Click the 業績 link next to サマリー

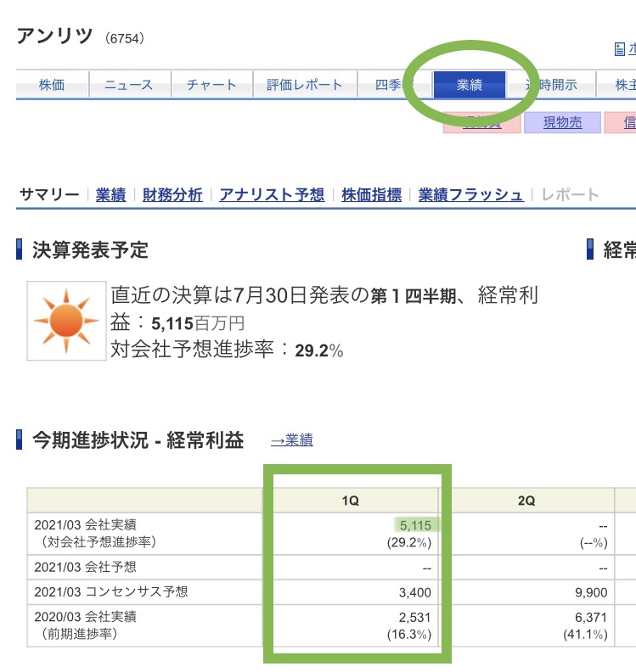[x=110, y=195]
